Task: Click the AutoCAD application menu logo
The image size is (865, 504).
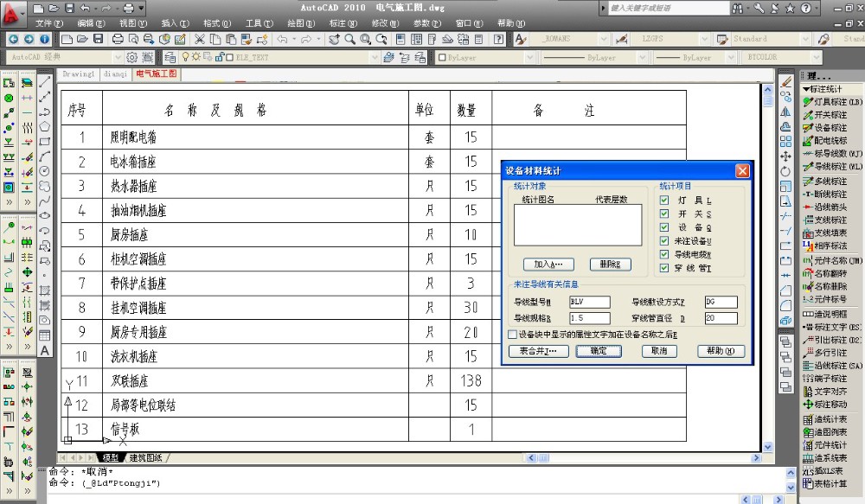Action: tap(12, 15)
